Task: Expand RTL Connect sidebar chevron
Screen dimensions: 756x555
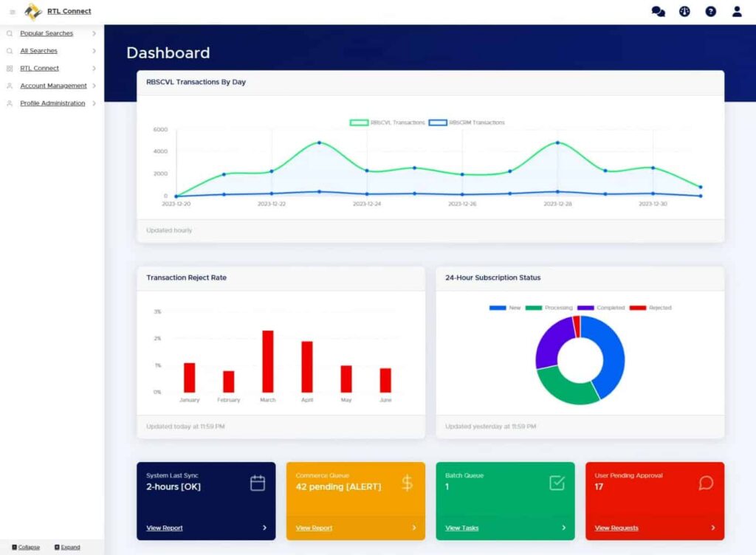Action: coord(94,69)
